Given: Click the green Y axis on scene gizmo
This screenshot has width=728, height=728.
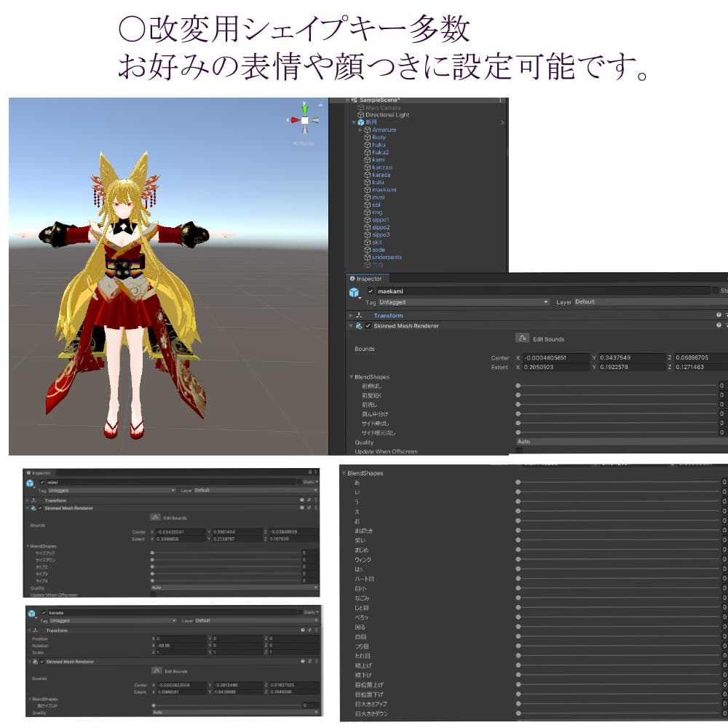Looking at the screenshot, I should 304,108.
